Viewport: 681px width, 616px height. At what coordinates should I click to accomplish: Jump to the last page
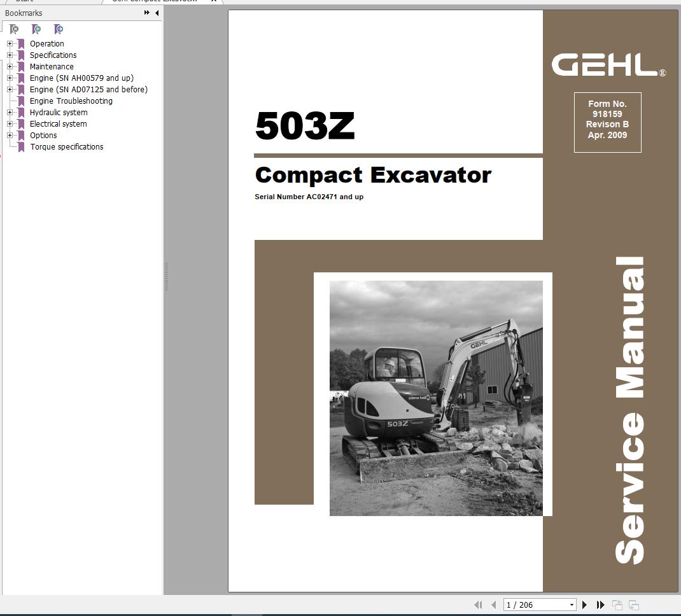coord(600,605)
